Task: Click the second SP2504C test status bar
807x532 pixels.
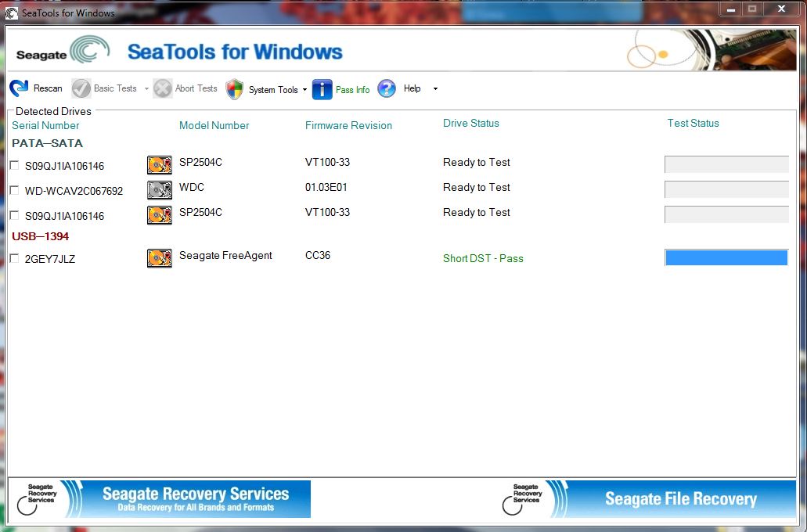Action: tap(726, 214)
